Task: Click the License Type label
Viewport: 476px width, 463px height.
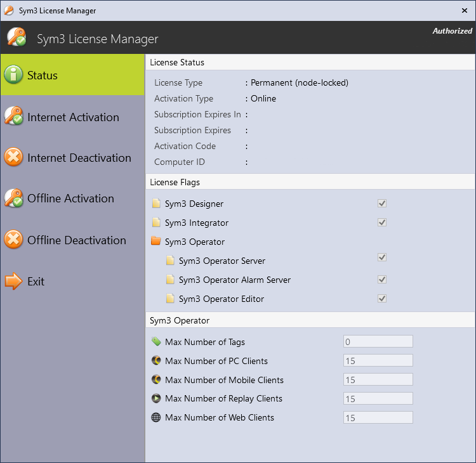Action: [x=178, y=83]
